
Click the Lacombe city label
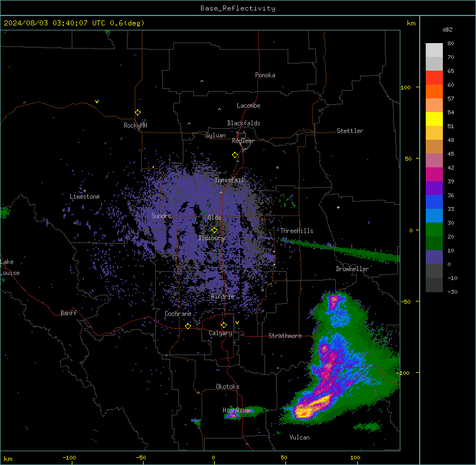click(248, 105)
